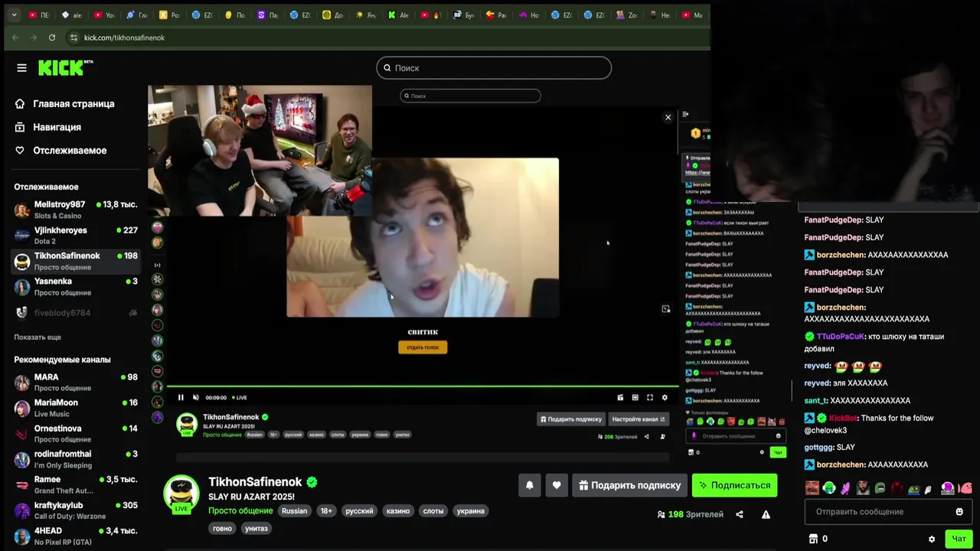The width and height of the screenshot is (980, 551).
Task: Open Mellstroy987 followed channel
Action: click(75, 210)
